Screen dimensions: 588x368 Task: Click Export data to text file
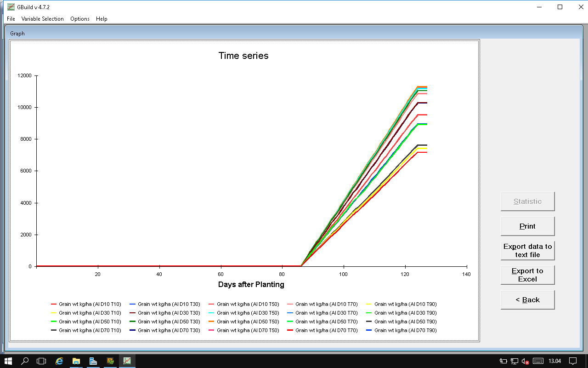tap(527, 251)
